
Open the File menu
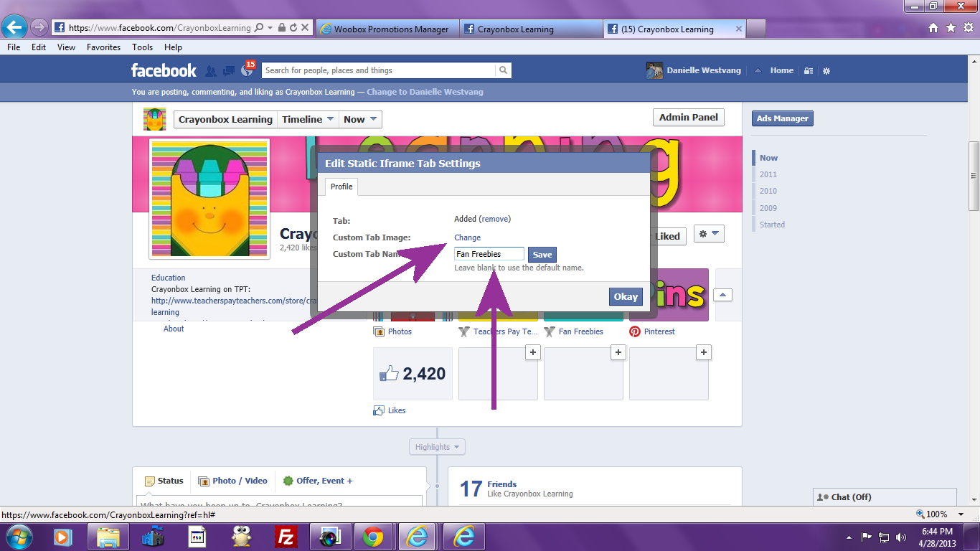(14, 47)
